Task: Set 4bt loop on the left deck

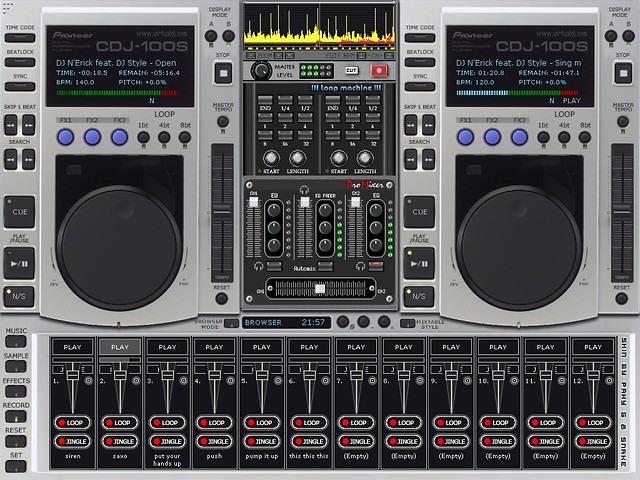Action: click(x=164, y=137)
